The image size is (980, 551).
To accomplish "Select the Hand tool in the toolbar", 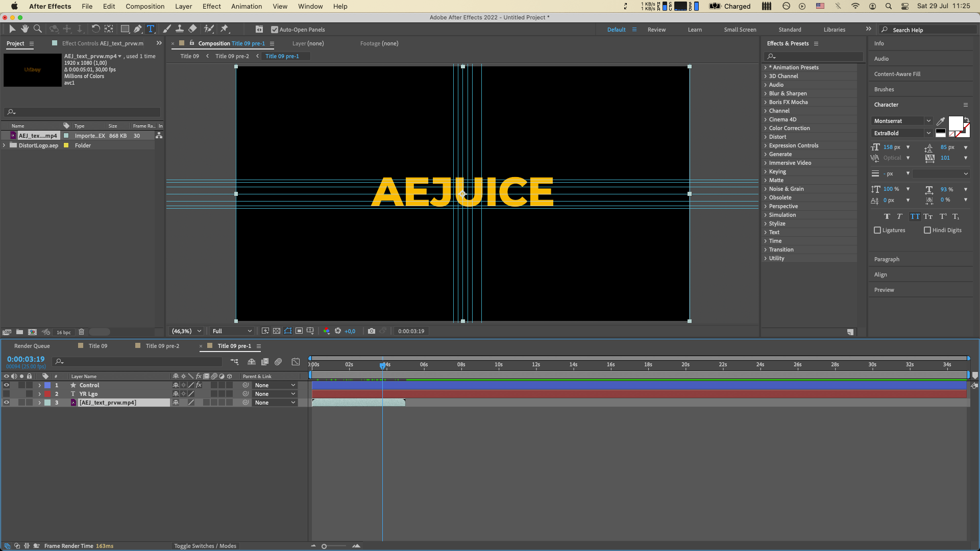I will coord(24,29).
